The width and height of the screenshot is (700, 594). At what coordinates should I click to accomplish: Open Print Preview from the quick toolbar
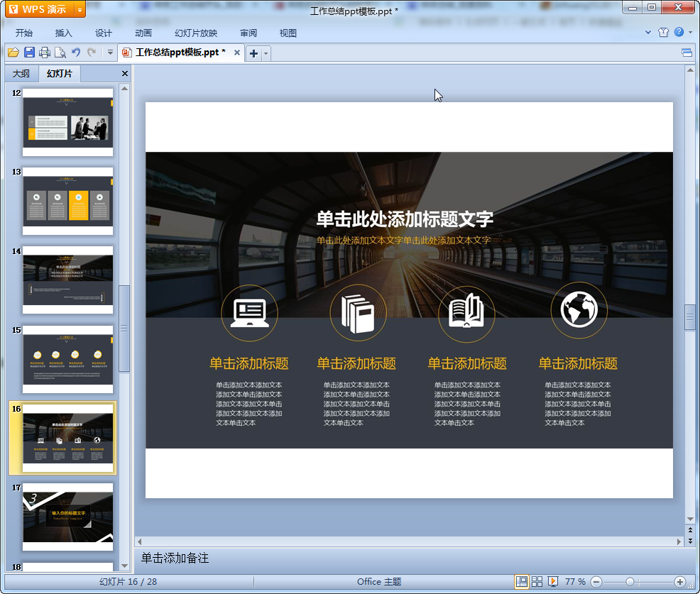click(60, 53)
